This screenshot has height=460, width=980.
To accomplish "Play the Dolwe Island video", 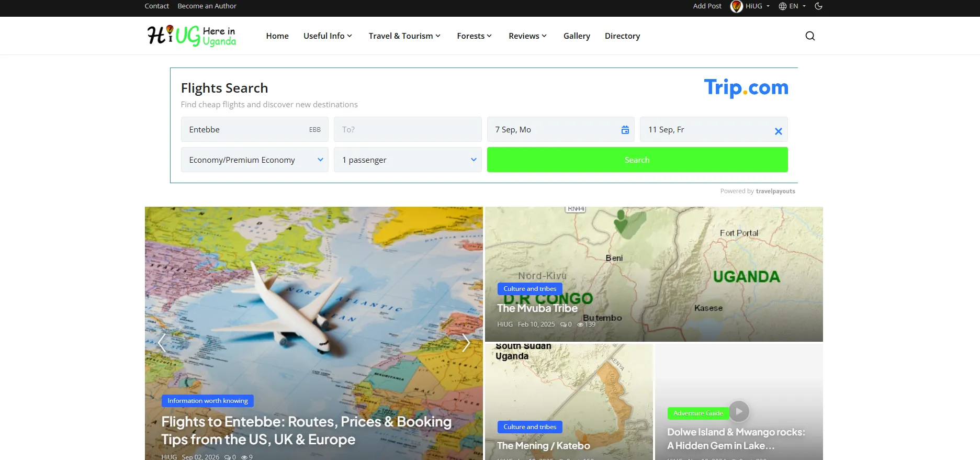I will (739, 411).
